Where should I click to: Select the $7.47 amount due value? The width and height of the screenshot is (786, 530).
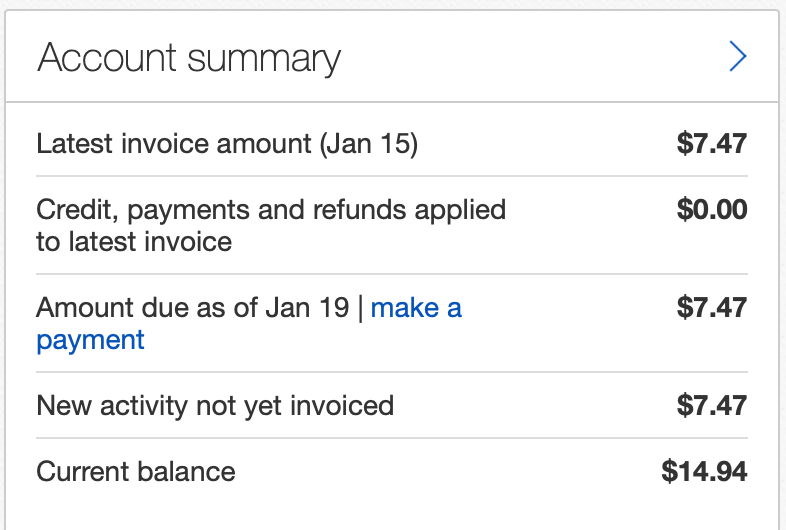[x=711, y=307]
